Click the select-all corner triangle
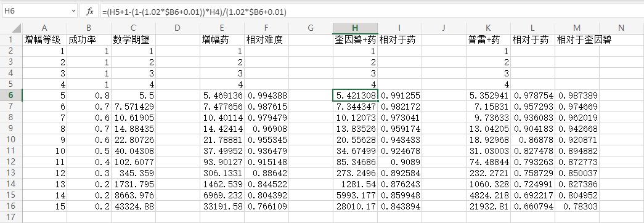 [x=16, y=28]
